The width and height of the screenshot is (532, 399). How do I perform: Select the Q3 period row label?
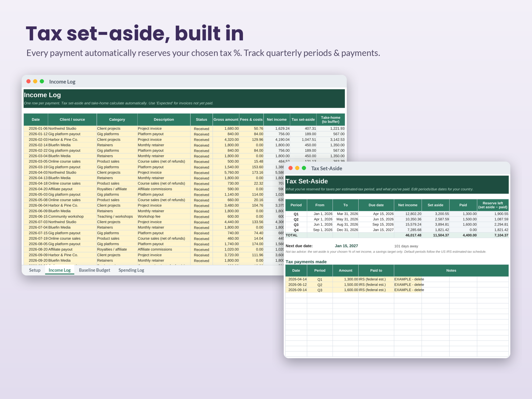point(296,224)
